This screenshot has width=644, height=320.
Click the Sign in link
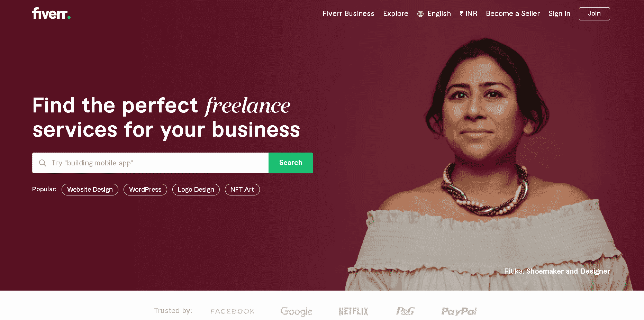[559, 13]
